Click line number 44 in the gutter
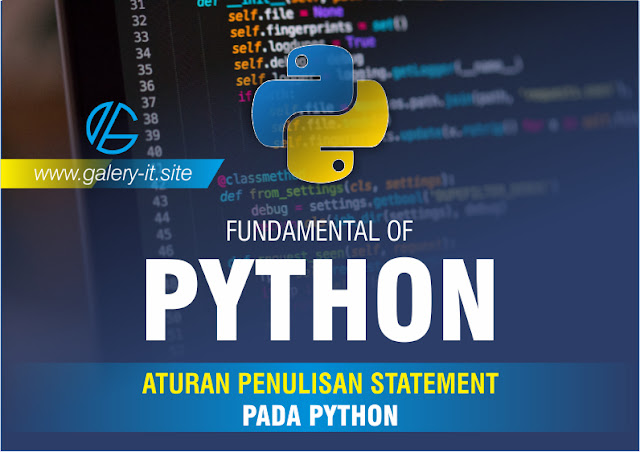The width and height of the screenshot is (640, 452). [x=162, y=218]
